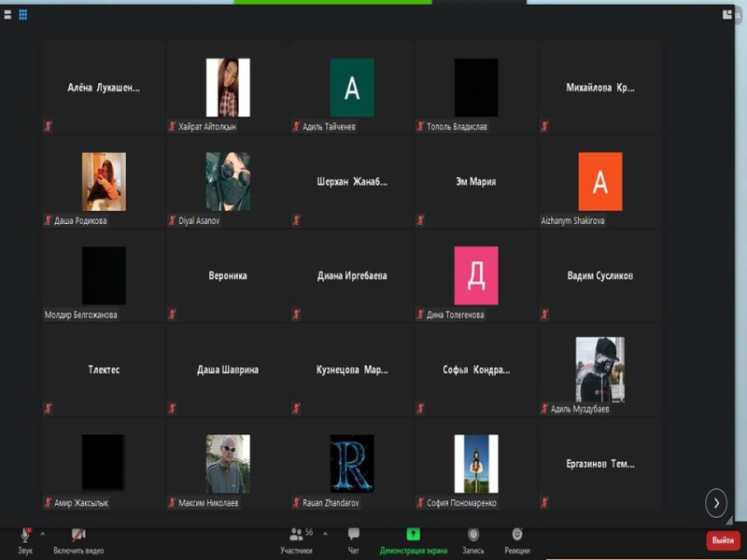Click the name Эм Мария
Screen dimensions: 747x560
pyautogui.click(x=476, y=181)
